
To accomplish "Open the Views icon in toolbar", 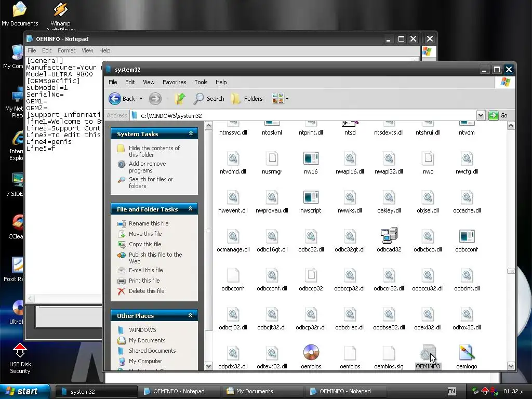I will pos(278,99).
